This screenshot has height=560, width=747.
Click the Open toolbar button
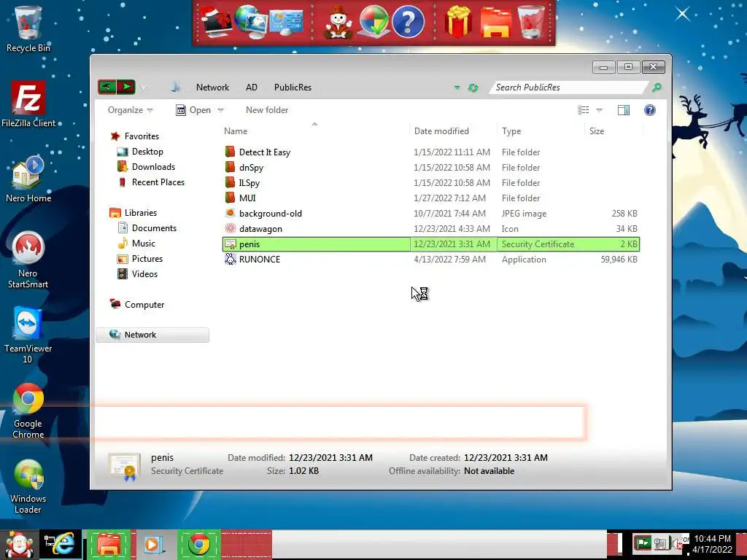tap(193, 110)
